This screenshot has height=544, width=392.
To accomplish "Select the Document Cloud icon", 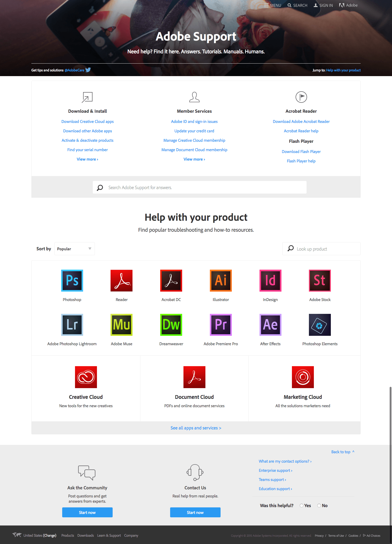I will tap(194, 377).
